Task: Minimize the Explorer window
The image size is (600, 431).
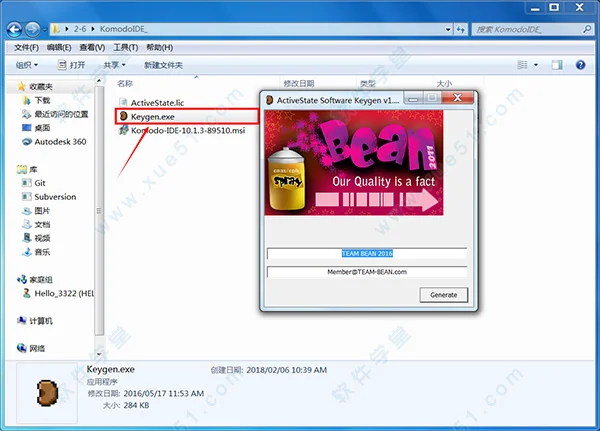Action: (x=535, y=7)
